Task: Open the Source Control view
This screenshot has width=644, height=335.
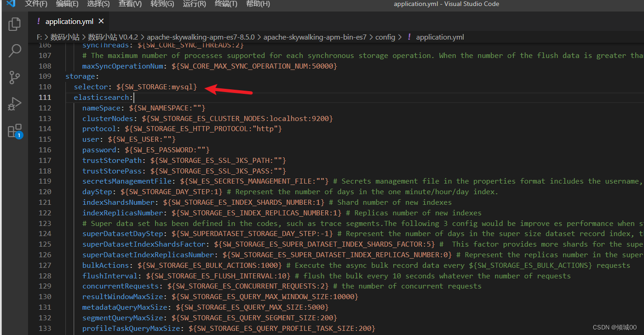Action: click(x=15, y=77)
